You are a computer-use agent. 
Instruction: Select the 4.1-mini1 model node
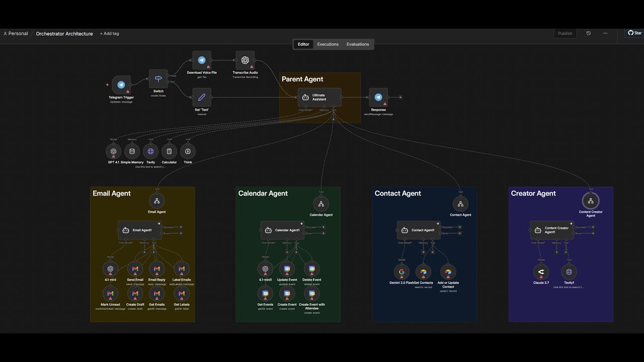coord(265,269)
